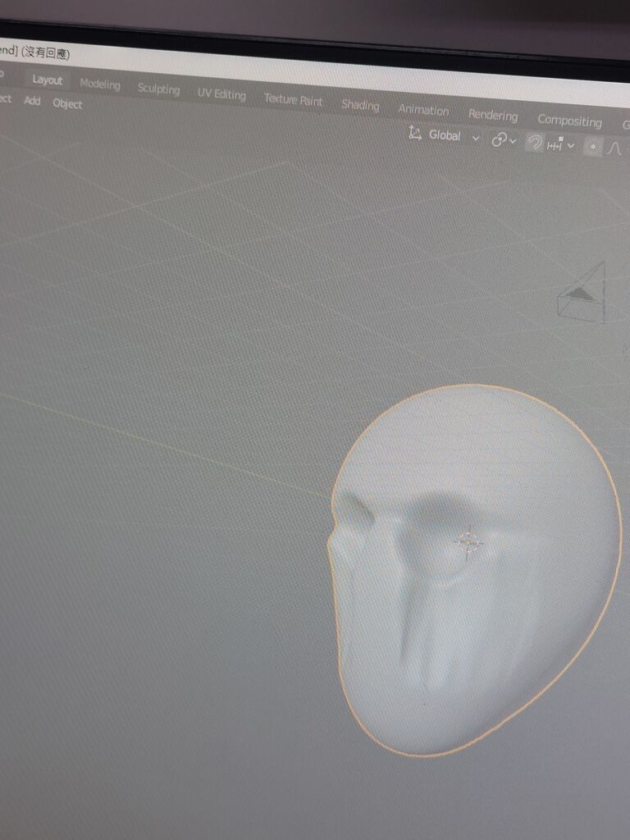This screenshot has height=840, width=630.
Task: Open the Sculpting workspace tab
Action: pyautogui.click(x=158, y=89)
